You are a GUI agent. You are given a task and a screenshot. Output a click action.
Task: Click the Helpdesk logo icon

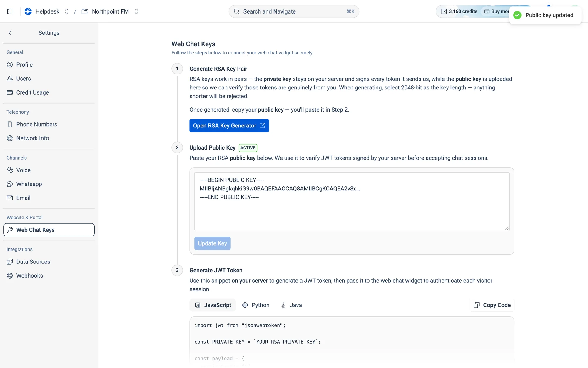coord(28,11)
